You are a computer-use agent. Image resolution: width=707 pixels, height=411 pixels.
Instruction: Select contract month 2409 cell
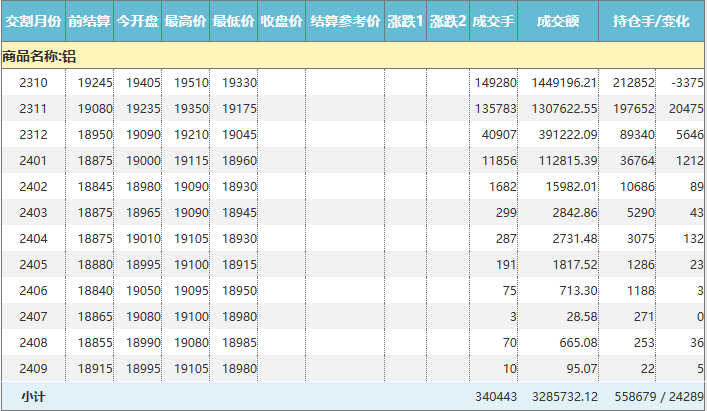[x=34, y=368]
